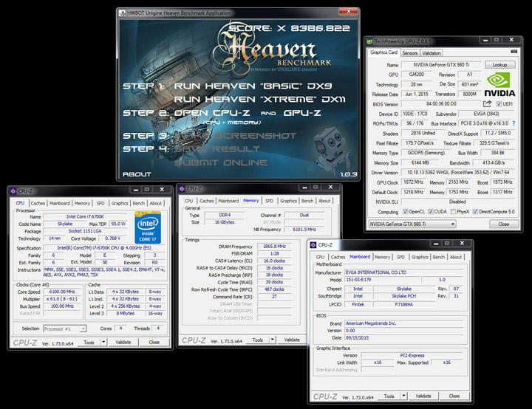The width and height of the screenshot is (532, 409).
Task: Click the NVIDIA logo in GPU-Z
Action: click(x=499, y=85)
